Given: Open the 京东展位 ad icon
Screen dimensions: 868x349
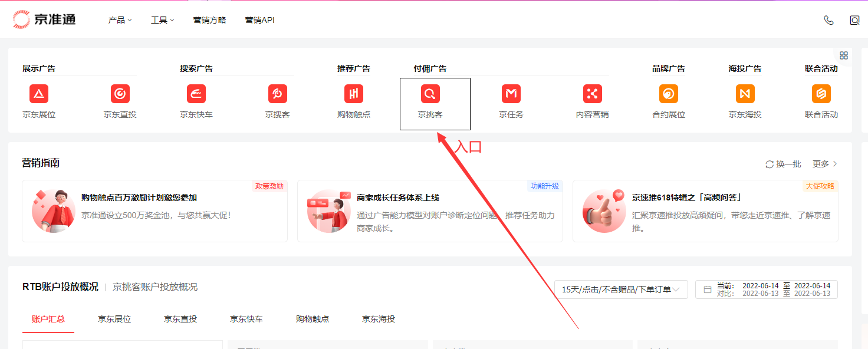Looking at the screenshot, I should [39, 94].
